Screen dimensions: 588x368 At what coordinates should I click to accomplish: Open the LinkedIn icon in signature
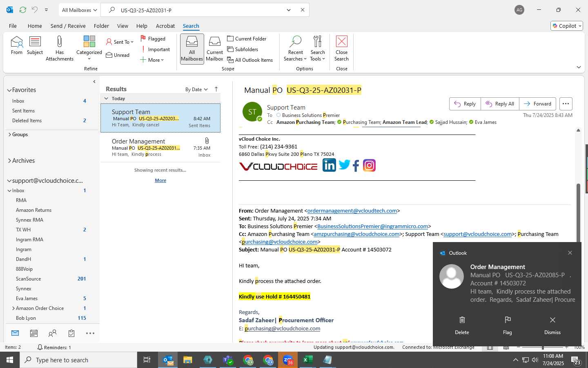point(329,165)
